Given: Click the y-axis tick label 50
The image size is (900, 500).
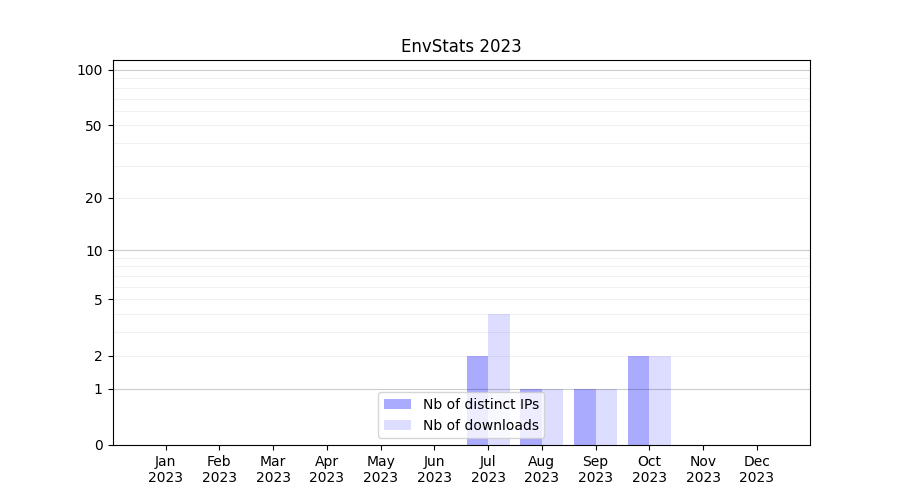Looking at the screenshot, I should 93,126.
